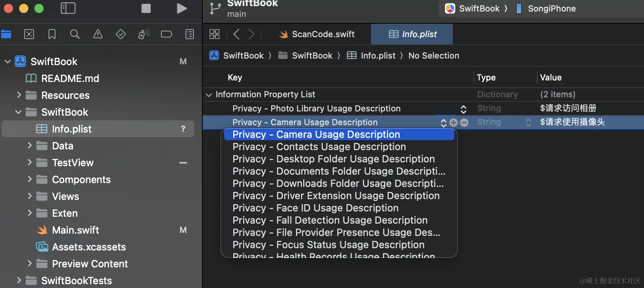Click the source control branch icon
The width and height of the screenshot is (644, 288).
point(215,8)
